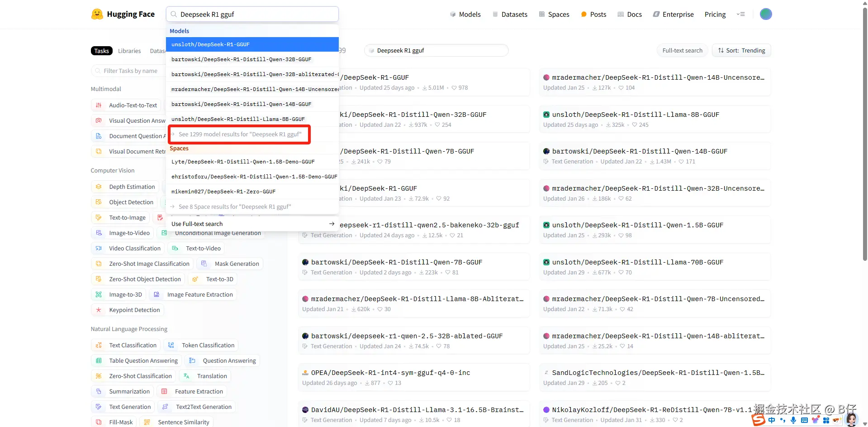Click the Token Classification task icon

pos(171,345)
